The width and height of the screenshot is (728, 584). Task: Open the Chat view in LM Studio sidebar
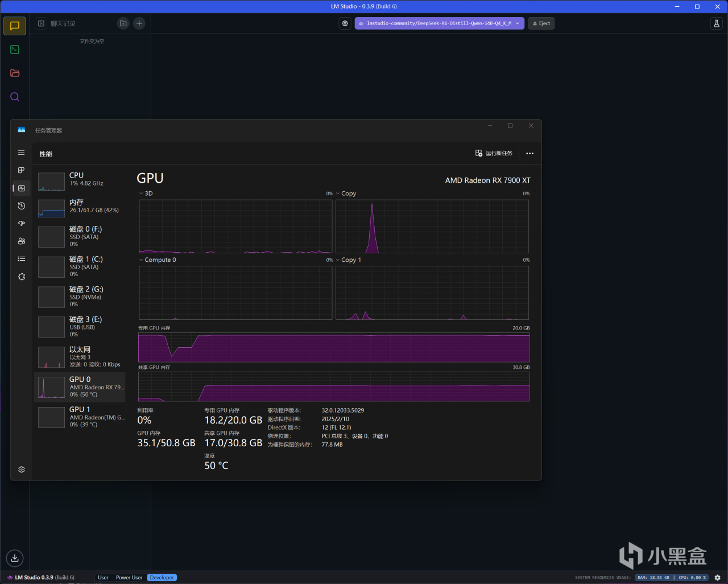(15, 26)
